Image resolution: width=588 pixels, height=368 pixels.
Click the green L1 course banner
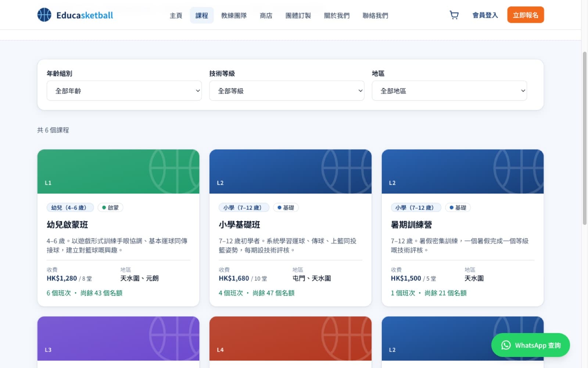click(x=118, y=171)
